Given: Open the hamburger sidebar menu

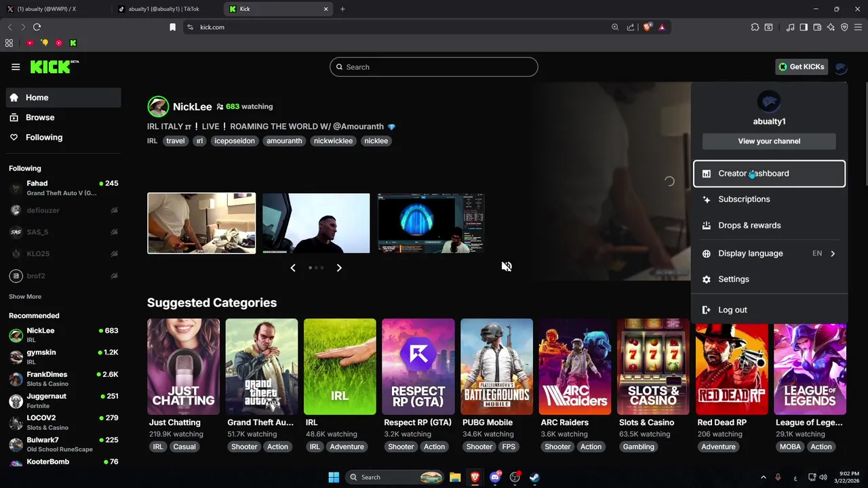Looking at the screenshot, I should [16, 66].
